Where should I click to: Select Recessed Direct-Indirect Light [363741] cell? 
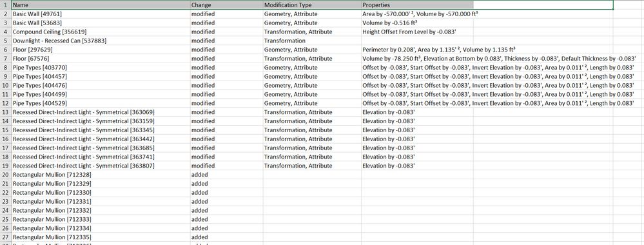click(101, 157)
